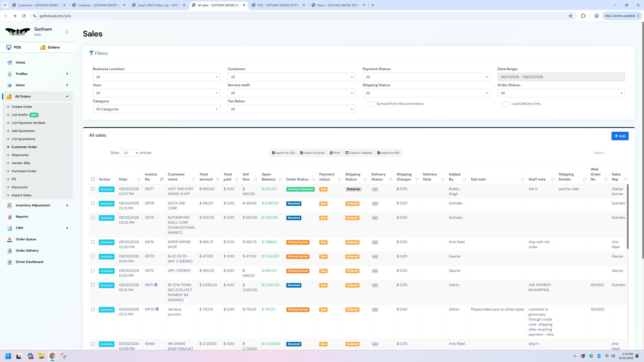The height and width of the screenshot is (362, 644).
Task: Expand the Actions dropdown for DELTA CBE CORP
Action: (x=106, y=204)
